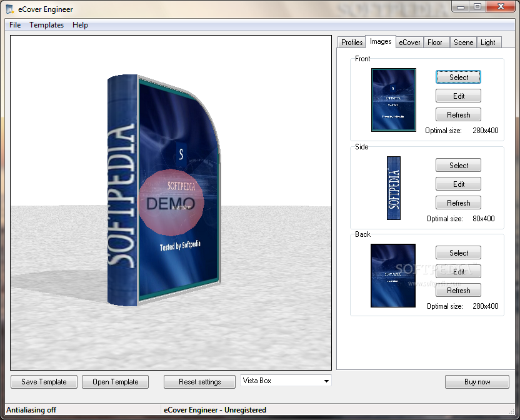This screenshot has height=420, width=520.
Task: Click the Back optimal size 280x400 value
Action: click(x=485, y=306)
